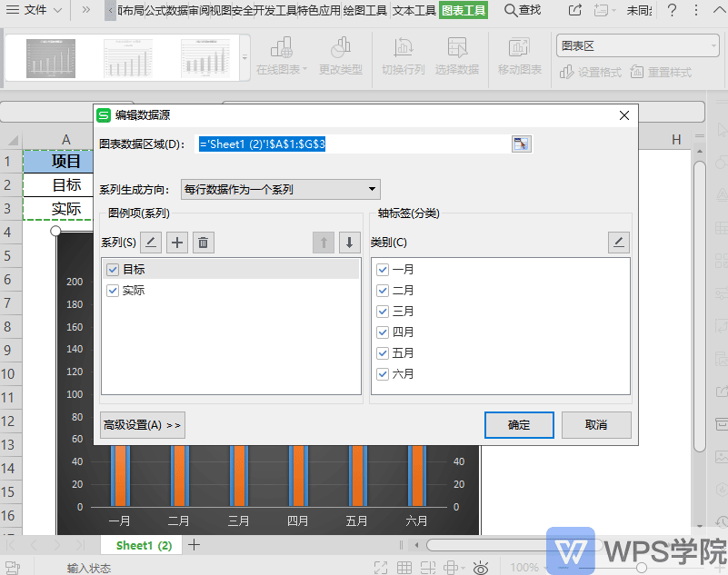Open the 图表区 chart element dropdown
This screenshot has width=728, height=575.
(x=637, y=46)
